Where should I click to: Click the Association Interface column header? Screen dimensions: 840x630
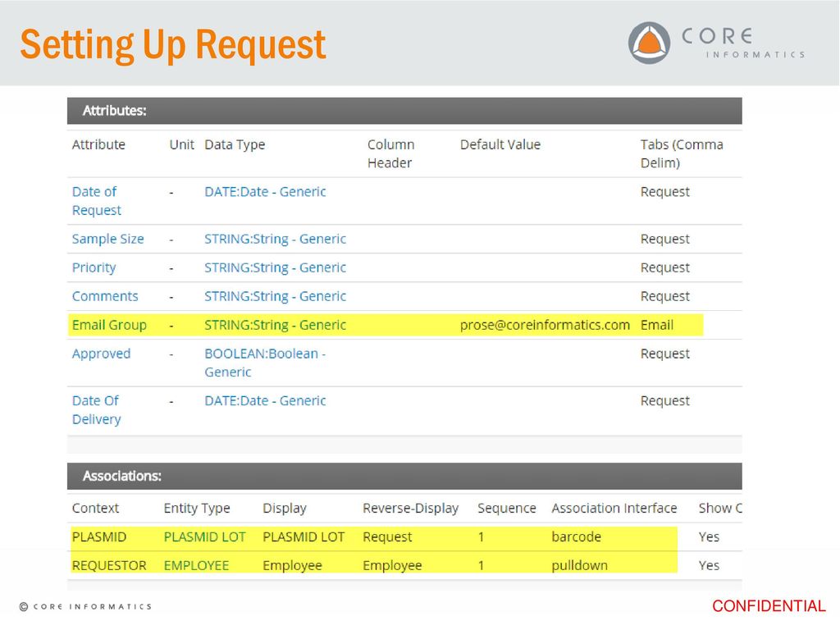(x=614, y=509)
